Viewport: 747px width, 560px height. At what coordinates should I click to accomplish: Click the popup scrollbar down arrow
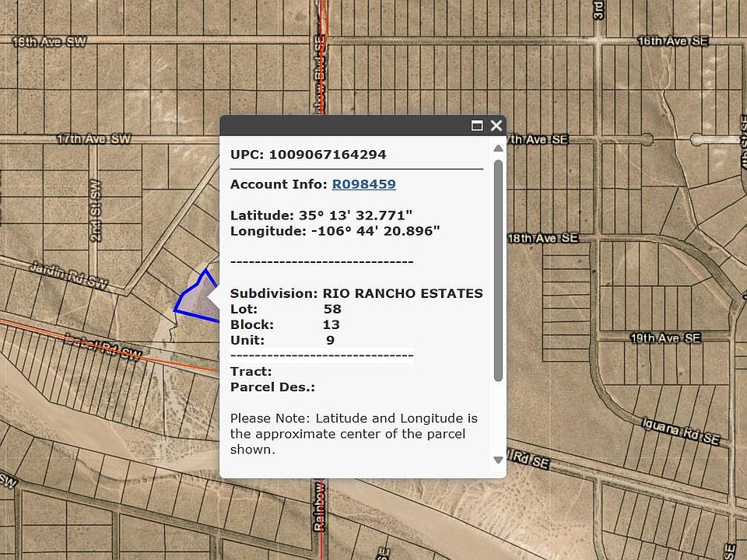coord(498,460)
